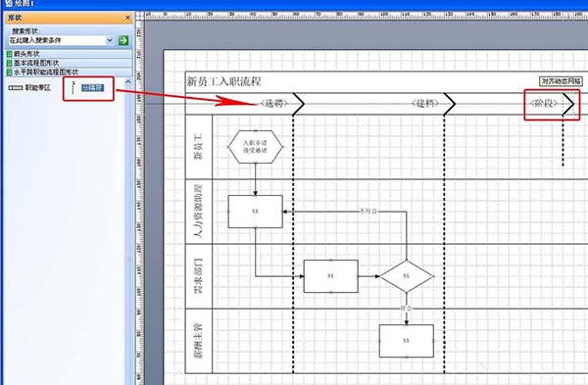Select the 分隔符 separator shape

coord(88,88)
